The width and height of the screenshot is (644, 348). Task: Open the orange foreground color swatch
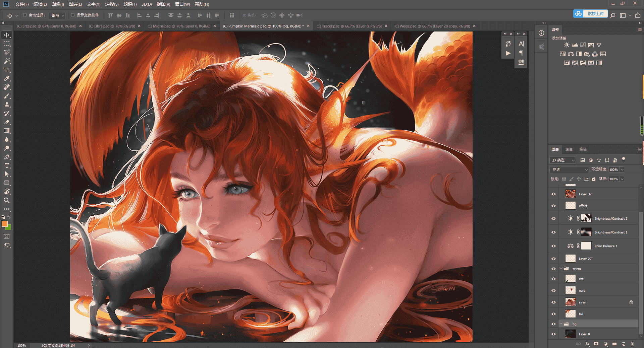[x=4, y=224]
